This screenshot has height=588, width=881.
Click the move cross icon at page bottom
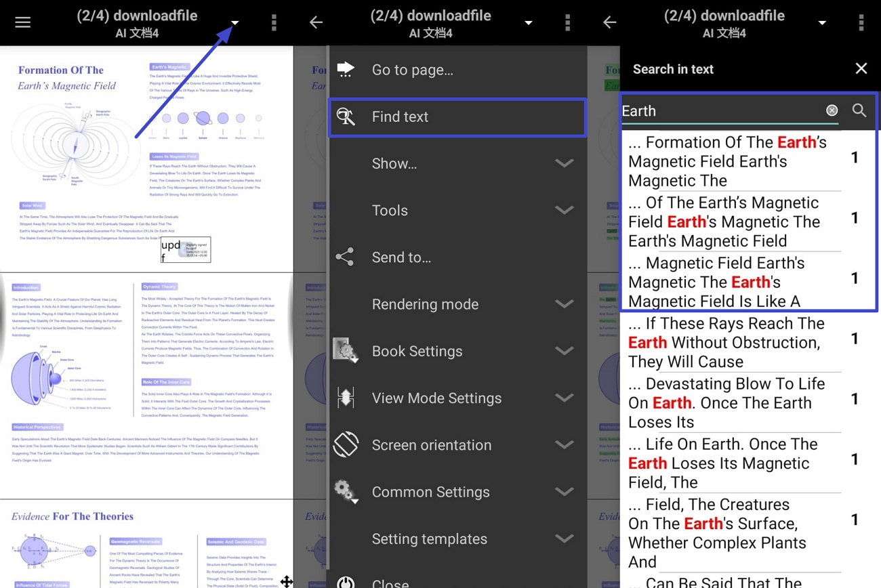pos(287,581)
